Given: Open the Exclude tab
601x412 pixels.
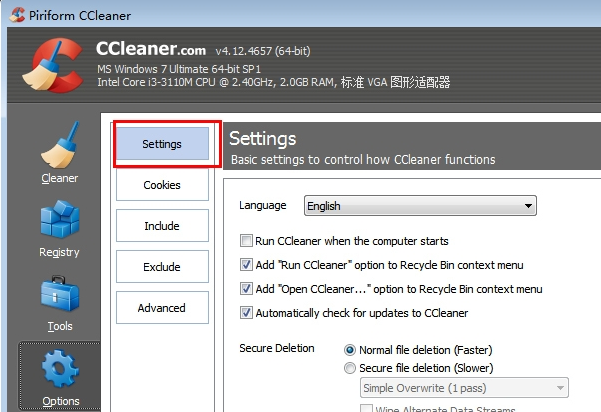Looking at the screenshot, I should click(162, 267).
